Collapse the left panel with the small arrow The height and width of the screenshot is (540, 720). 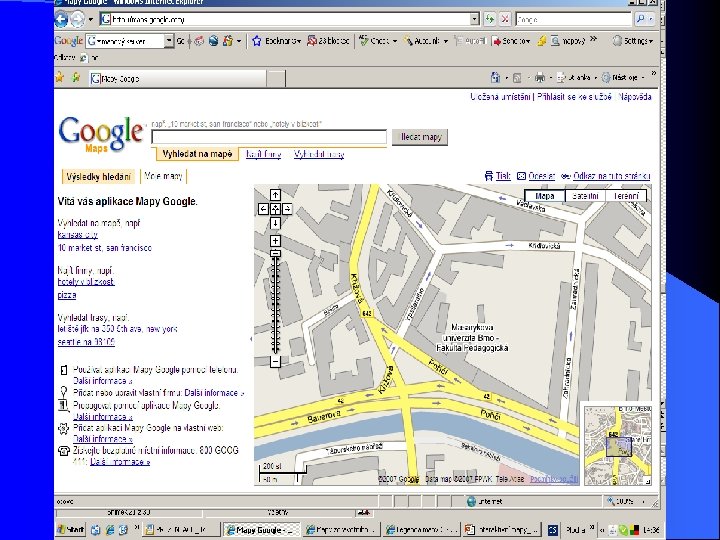coord(251,339)
